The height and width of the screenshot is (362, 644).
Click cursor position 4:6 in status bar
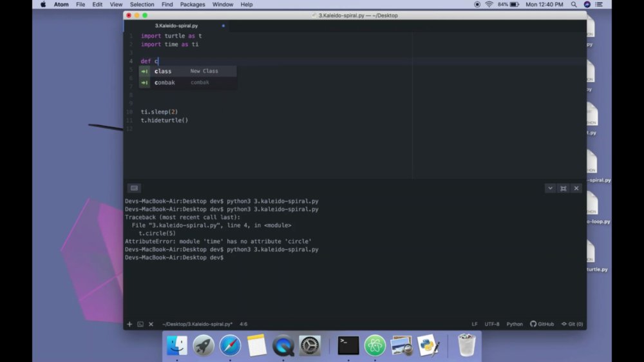(243, 324)
